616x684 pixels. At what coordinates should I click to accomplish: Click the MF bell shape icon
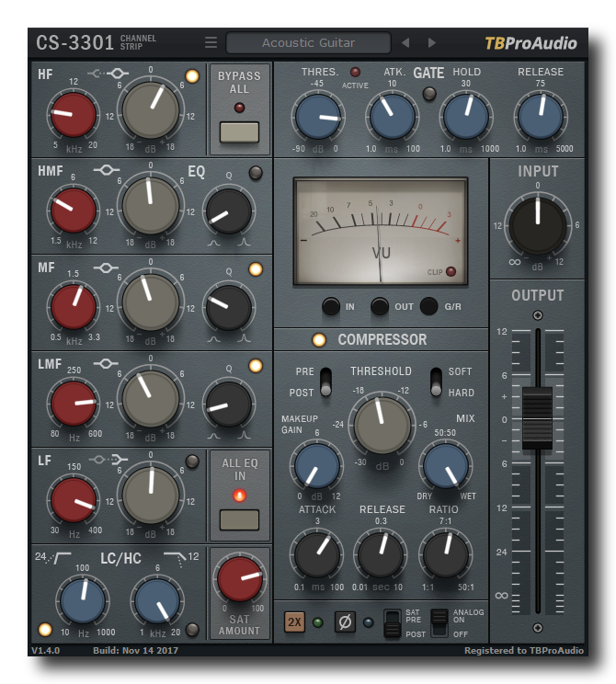point(106,267)
